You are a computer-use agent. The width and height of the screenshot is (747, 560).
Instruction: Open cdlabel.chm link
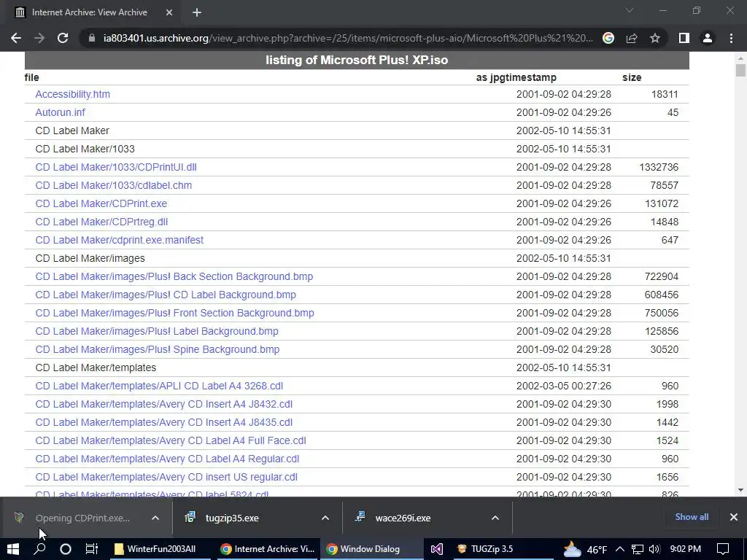(x=113, y=185)
